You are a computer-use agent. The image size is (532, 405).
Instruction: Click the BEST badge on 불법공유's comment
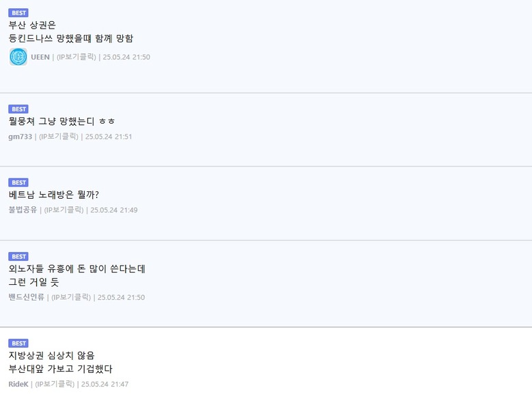pos(18,182)
